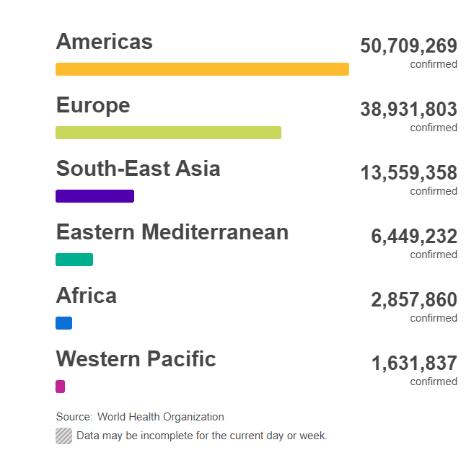Click the hatched incomplete-data legend icon
Image resolution: width=476 pixels, height=458 pixels.
point(64,436)
